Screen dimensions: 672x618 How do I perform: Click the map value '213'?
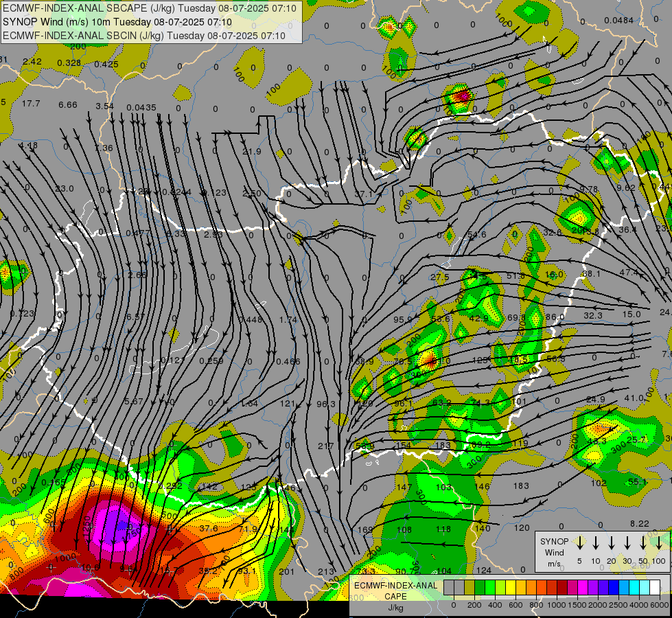click(326, 571)
